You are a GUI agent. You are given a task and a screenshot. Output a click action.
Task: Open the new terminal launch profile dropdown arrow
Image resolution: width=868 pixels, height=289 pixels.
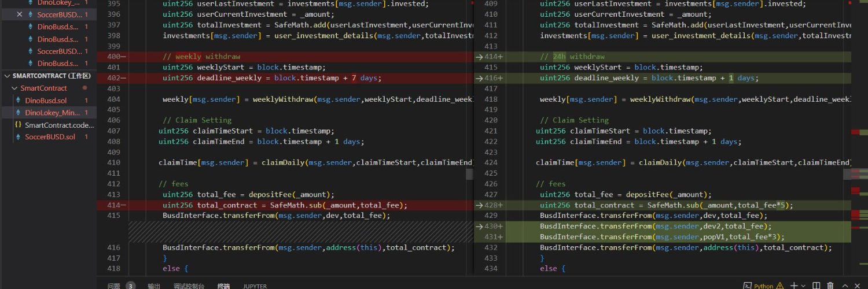click(803, 286)
